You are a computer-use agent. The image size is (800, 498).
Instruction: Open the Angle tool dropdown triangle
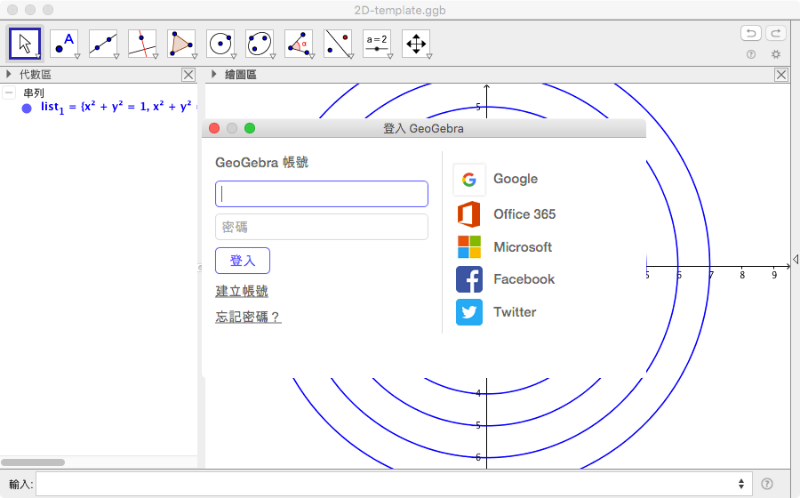312,56
